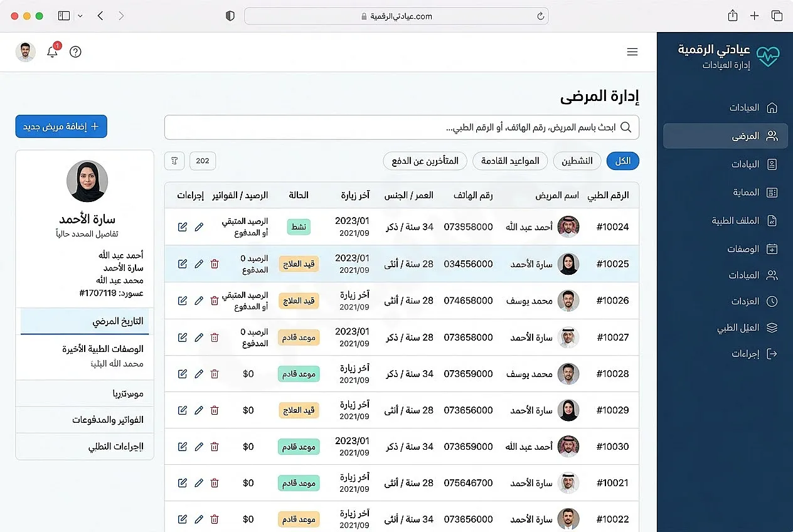Open external edit icon for patient #10028

click(183, 374)
